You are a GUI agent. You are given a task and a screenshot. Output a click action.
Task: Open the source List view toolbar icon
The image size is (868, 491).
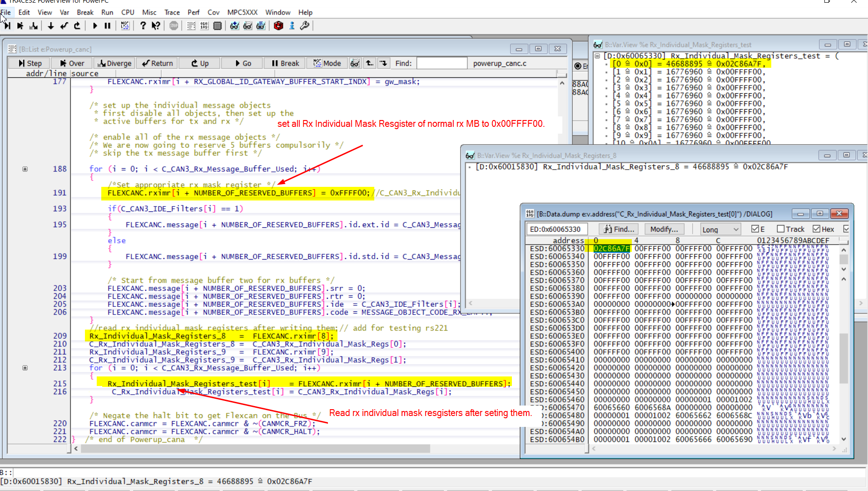pyautogui.click(x=191, y=26)
